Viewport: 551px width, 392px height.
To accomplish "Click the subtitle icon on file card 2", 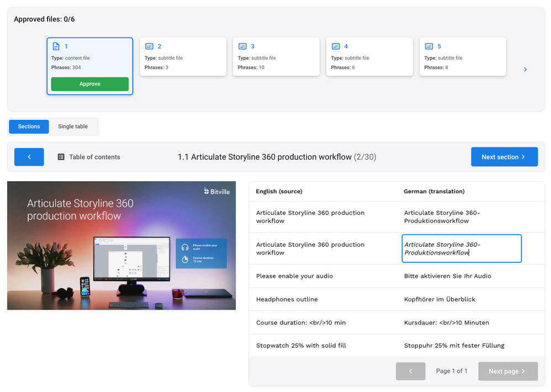I will pos(150,46).
